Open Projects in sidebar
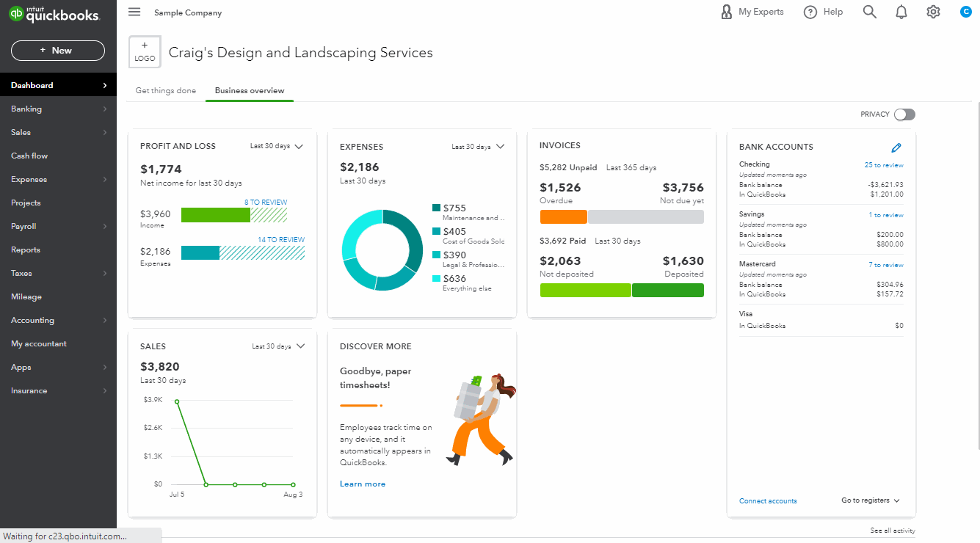This screenshot has height=543, width=980. 58,203
